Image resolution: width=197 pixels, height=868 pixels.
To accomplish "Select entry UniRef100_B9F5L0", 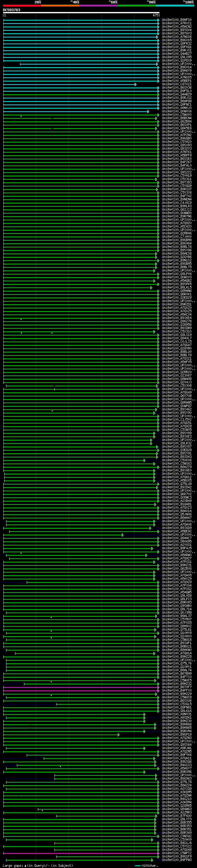I will pyautogui.click(x=176, y=91).
